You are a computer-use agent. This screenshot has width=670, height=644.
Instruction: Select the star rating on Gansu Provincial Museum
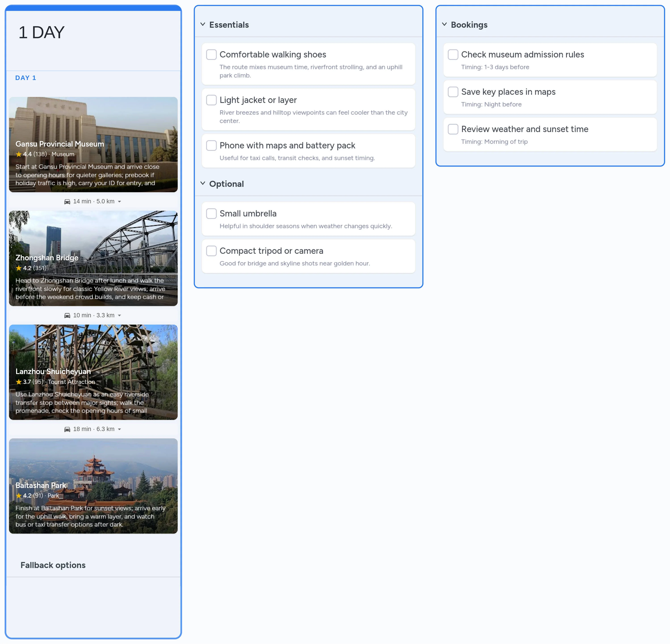(19, 154)
